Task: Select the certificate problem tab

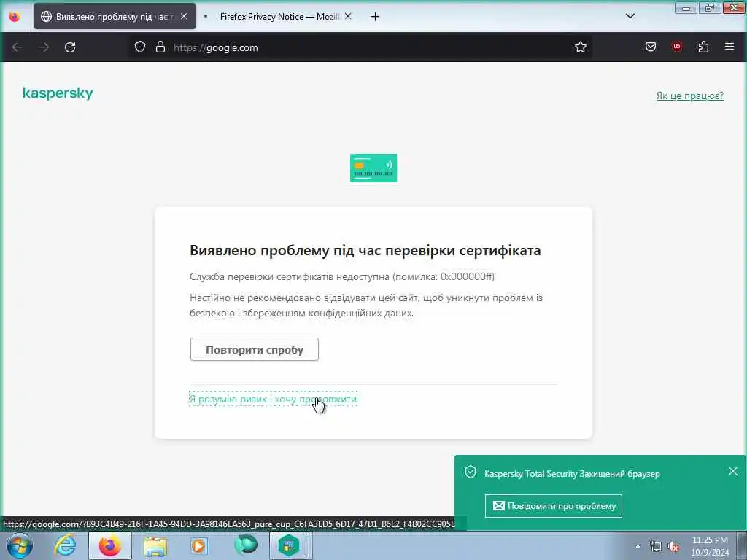Action: [115, 17]
